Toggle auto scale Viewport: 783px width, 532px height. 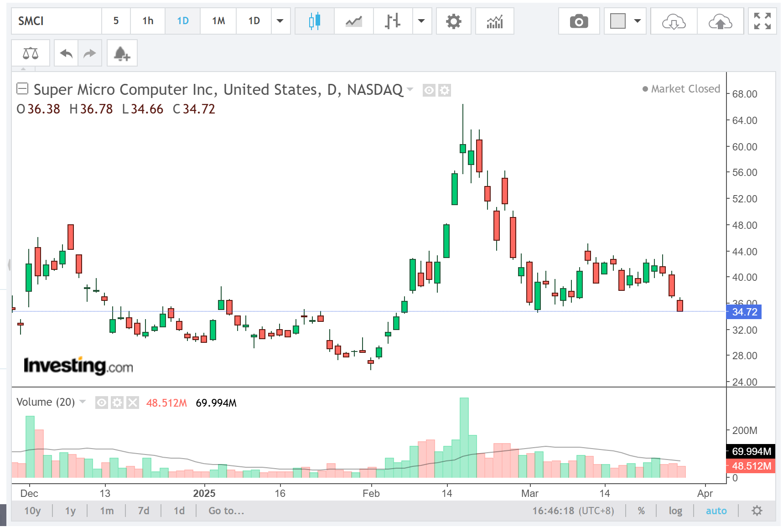click(716, 511)
